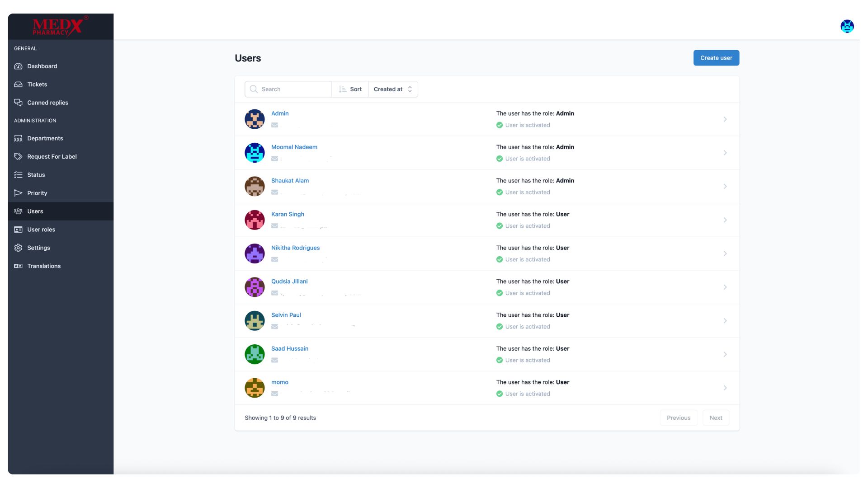Expand the momo row chevron

(x=725, y=388)
